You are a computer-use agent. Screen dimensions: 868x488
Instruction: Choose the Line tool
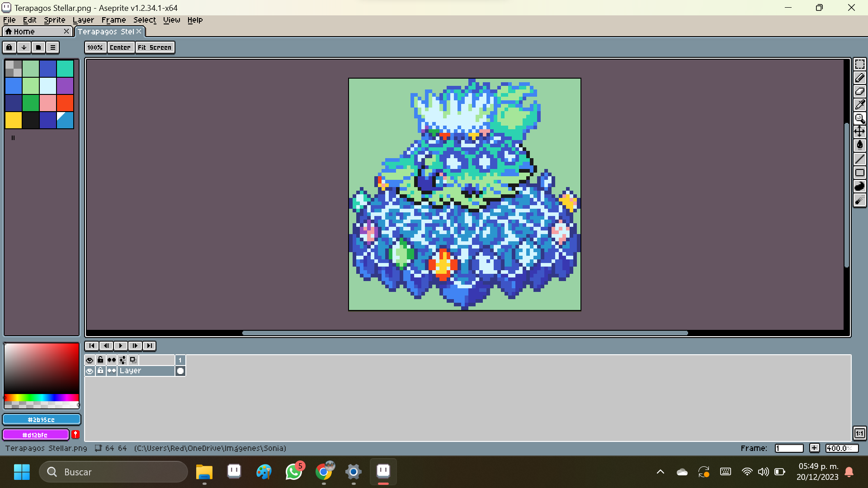pos(859,159)
